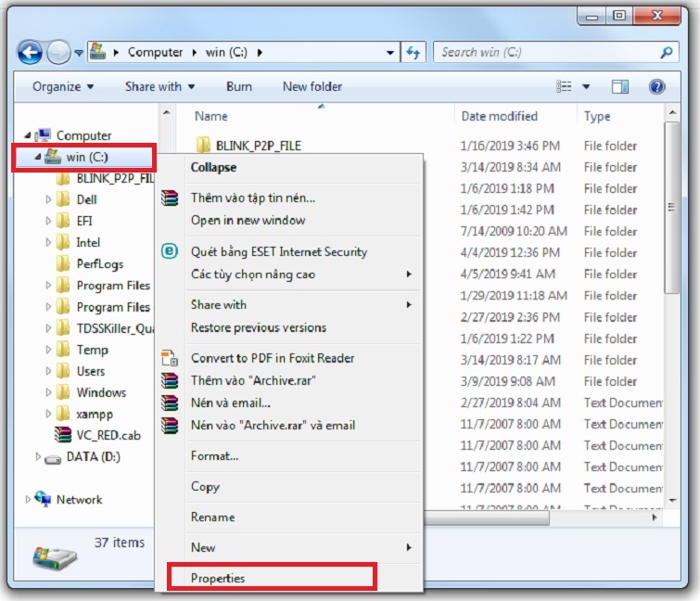The height and width of the screenshot is (601, 700).
Task: Select BLINK_P2P_FILE folder in file list
Action: tap(259, 146)
